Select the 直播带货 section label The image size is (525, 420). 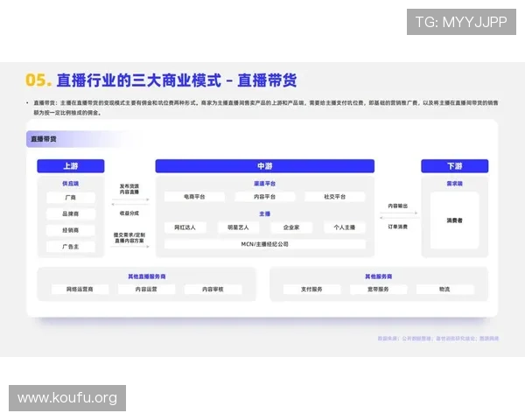[44, 139]
